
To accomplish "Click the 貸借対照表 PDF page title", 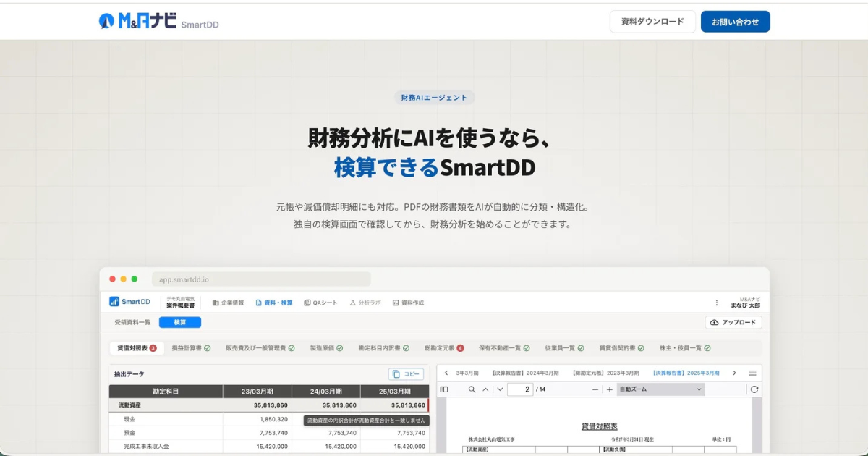I will 599,427.
